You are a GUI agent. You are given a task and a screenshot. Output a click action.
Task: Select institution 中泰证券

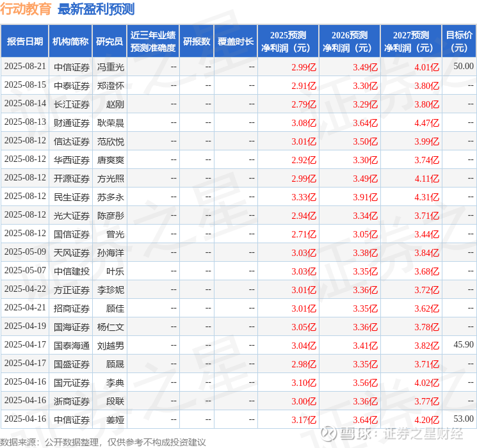tap(72, 86)
